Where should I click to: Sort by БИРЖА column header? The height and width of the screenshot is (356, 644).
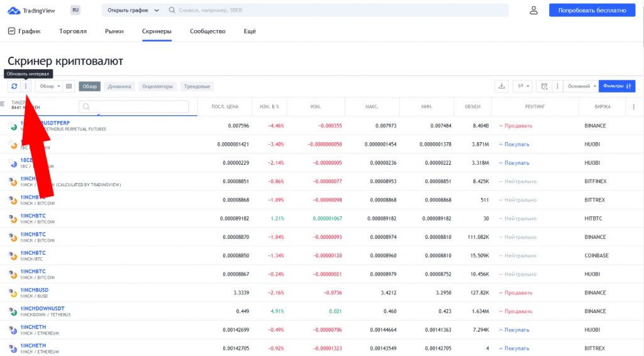pyautogui.click(x=602, y=107)
